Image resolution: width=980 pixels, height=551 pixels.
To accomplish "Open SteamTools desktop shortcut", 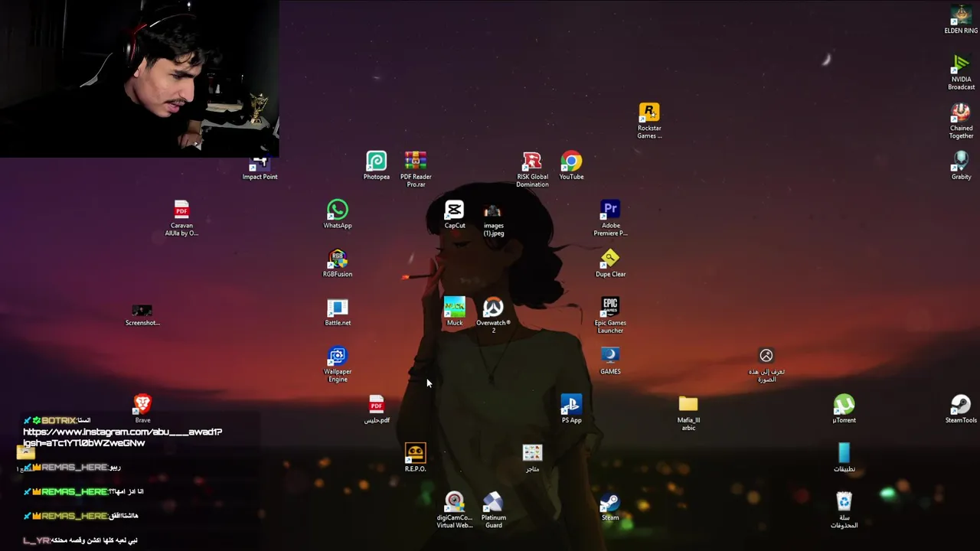I will pos(961,409).
